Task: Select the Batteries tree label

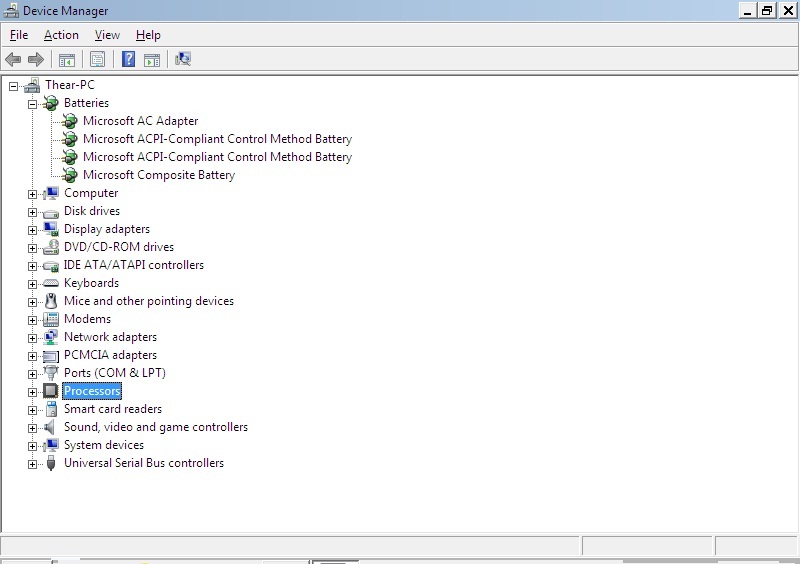Action: [86, 103]
